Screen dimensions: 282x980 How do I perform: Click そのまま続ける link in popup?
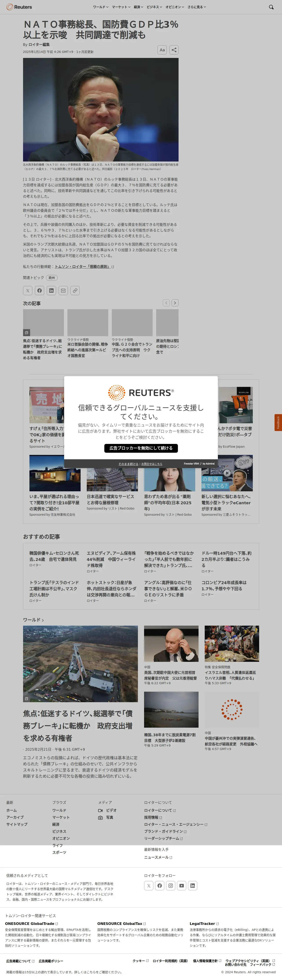tap(128, 464)
